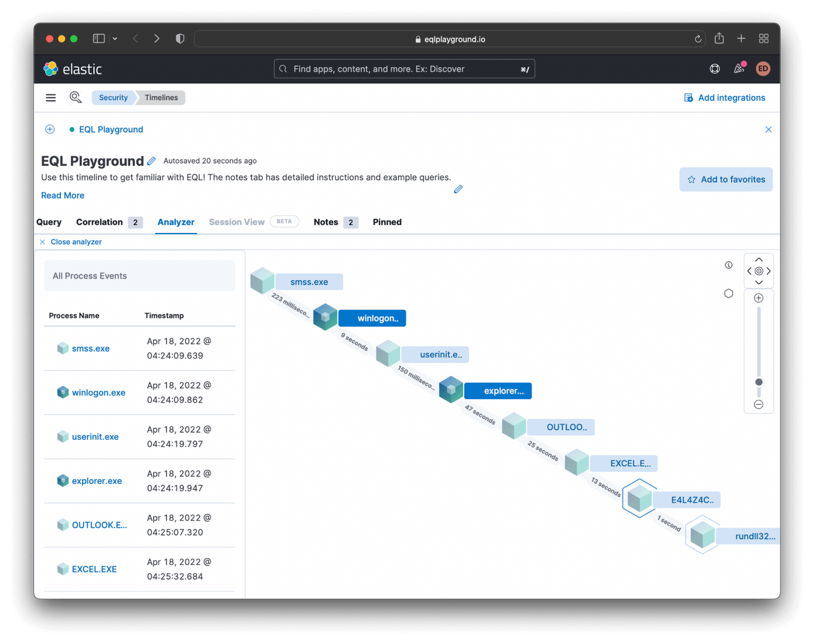Click the rundll32... label in the graph
Image resolution: width=814 pixels, height=644 pixels.
coord(748,536)
